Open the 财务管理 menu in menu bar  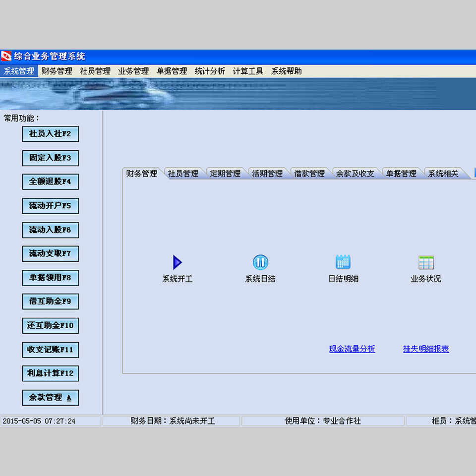click(57, 71)
